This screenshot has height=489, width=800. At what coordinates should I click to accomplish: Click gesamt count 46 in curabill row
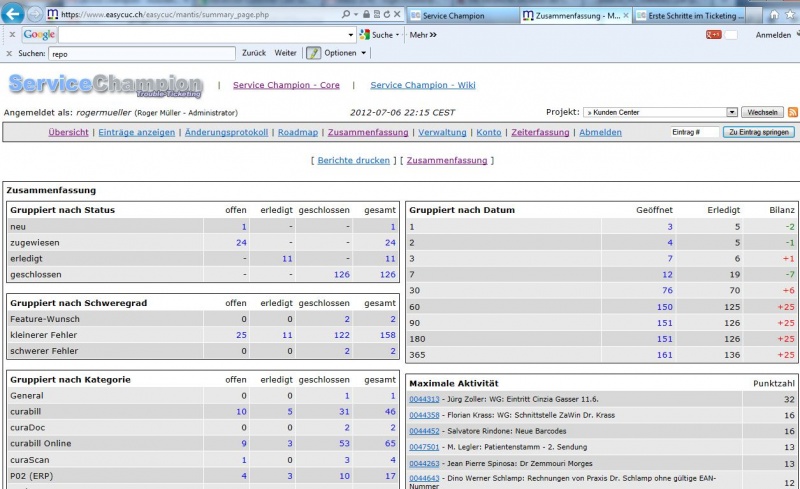click(390, 412)
